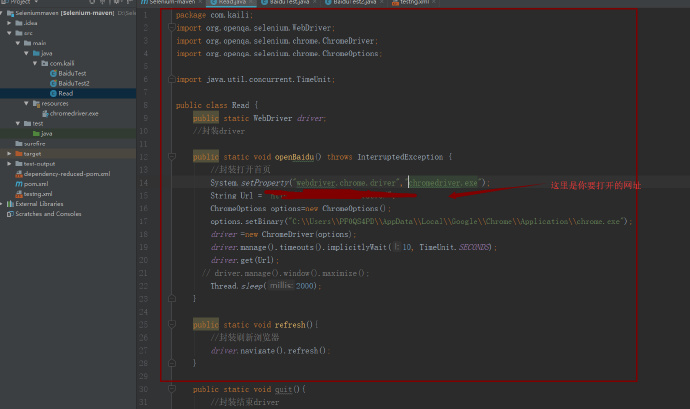Select BaiduTest2 in the project tree

[74, 83]
